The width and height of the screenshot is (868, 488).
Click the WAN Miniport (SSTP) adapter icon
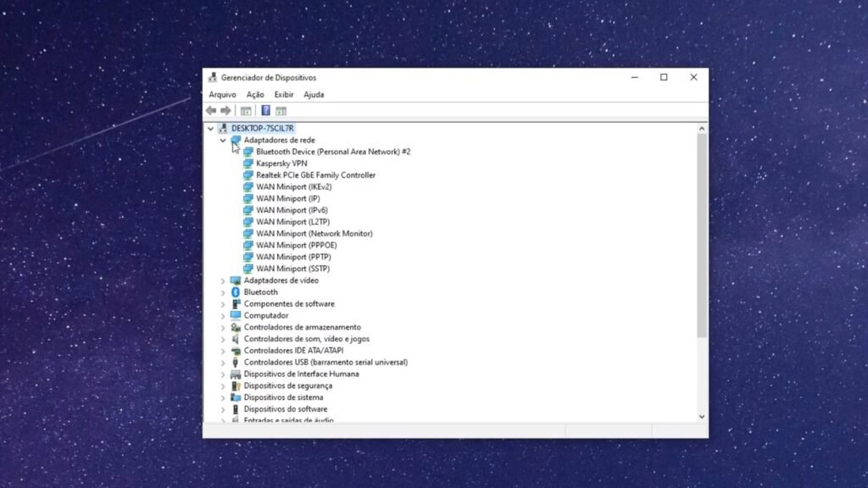click(x=248, y=269)
